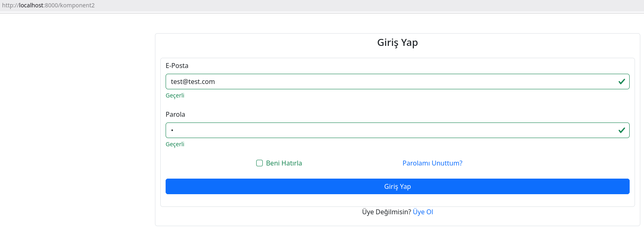This screenshot has height=229, width=644.
Task: Click the http:// prefix in the URL
Action: (10, 5)
